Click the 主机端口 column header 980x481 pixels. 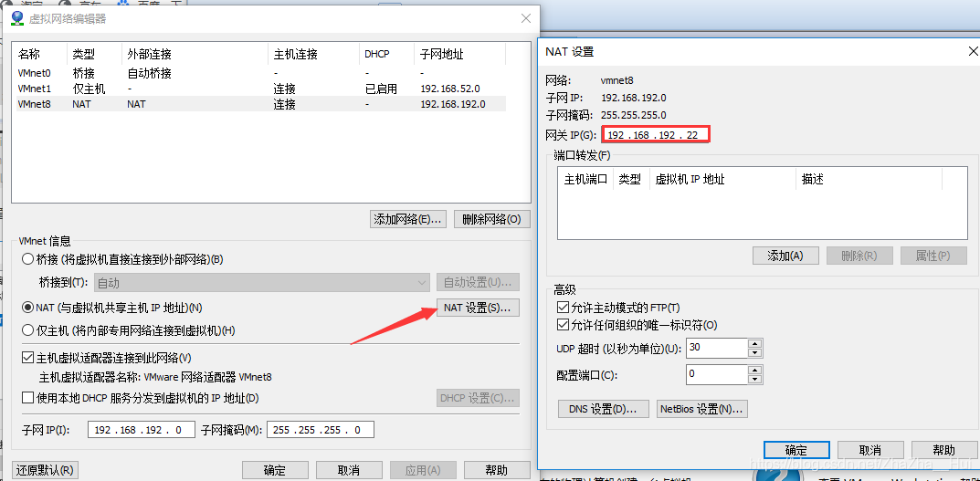tap(585, 179)
